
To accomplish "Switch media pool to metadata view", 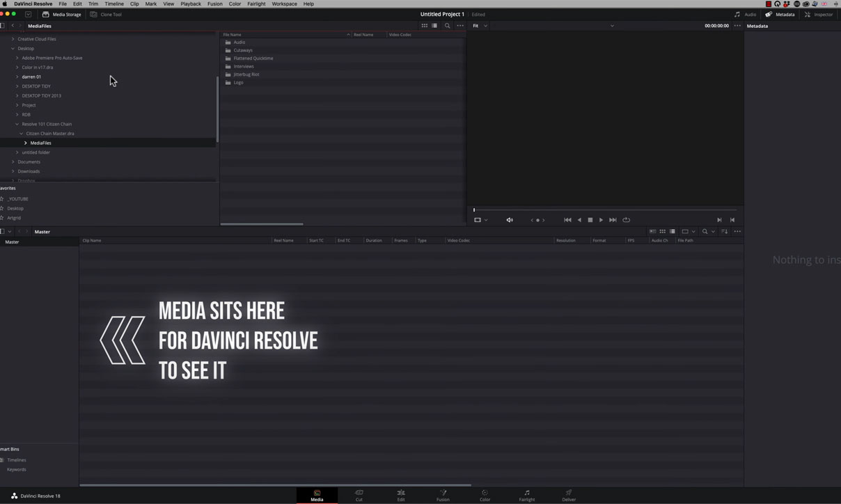I will point(652,232).
